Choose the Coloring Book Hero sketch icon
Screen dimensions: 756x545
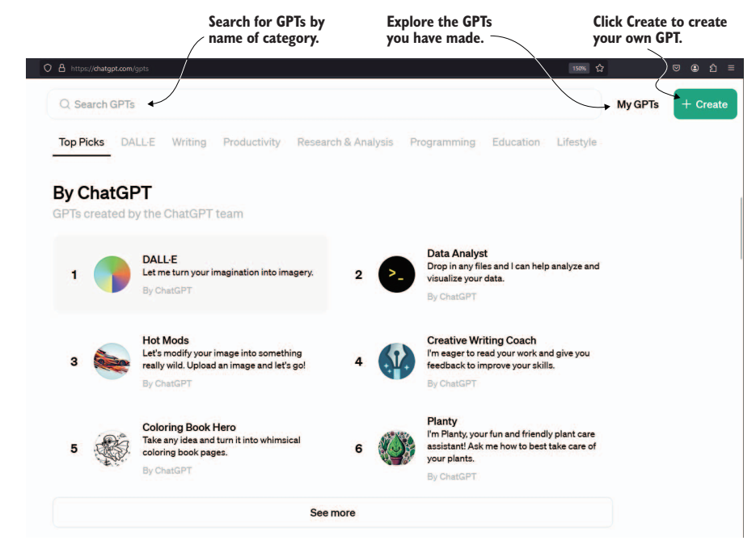112,449
